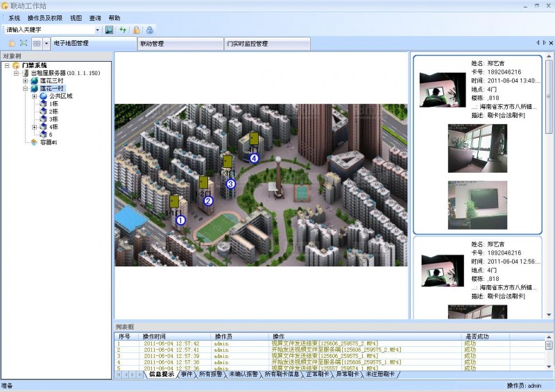Screen dimensions: 555x392
Task: Select building 4栋 in the tree
Action: [x=53, y=127]
